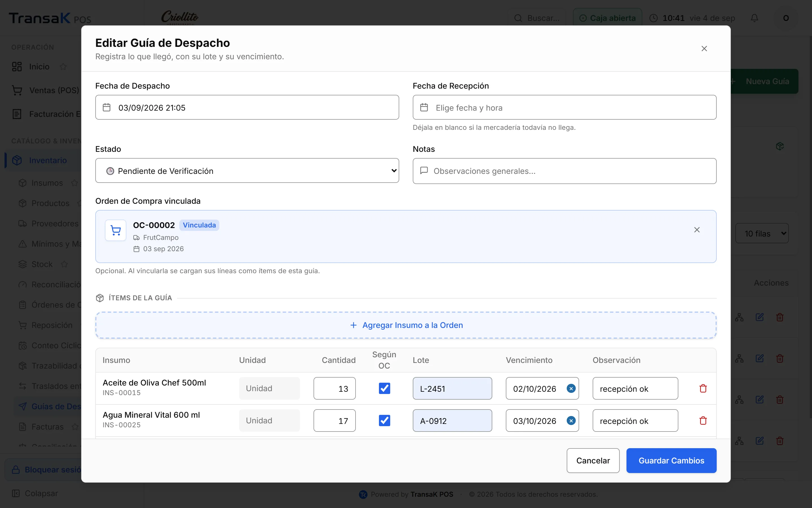Screen dimensions: 812x508
Task: Star the Insumos sidebar item
Action: tap(74, 183)
